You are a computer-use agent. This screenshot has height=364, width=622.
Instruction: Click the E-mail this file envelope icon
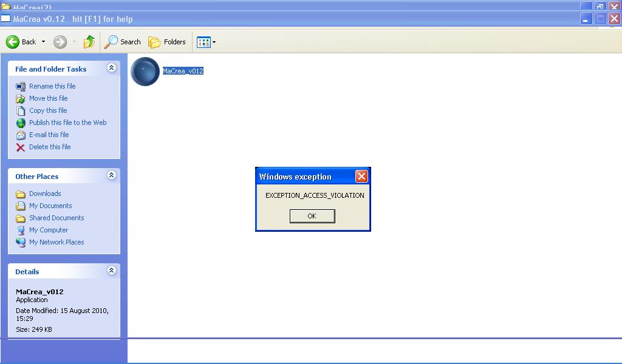click(x=21, y=135)
